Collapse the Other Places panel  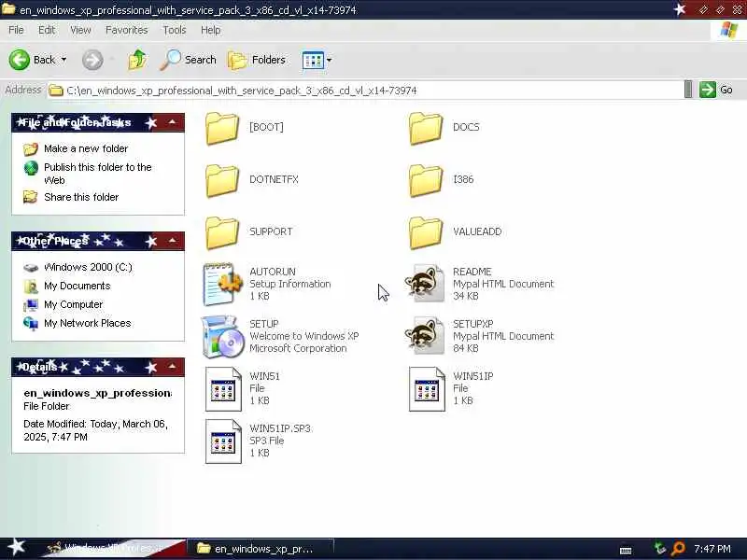pos(172,241)
